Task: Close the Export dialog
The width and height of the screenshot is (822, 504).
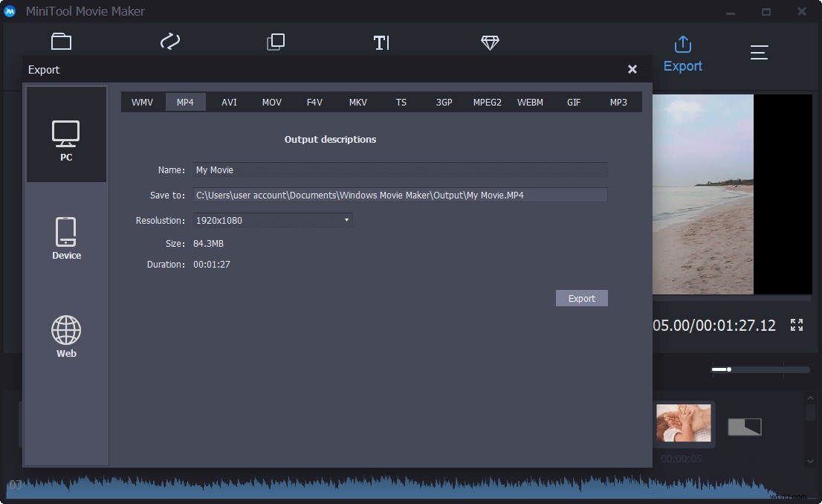Action: tap(632, 69)
